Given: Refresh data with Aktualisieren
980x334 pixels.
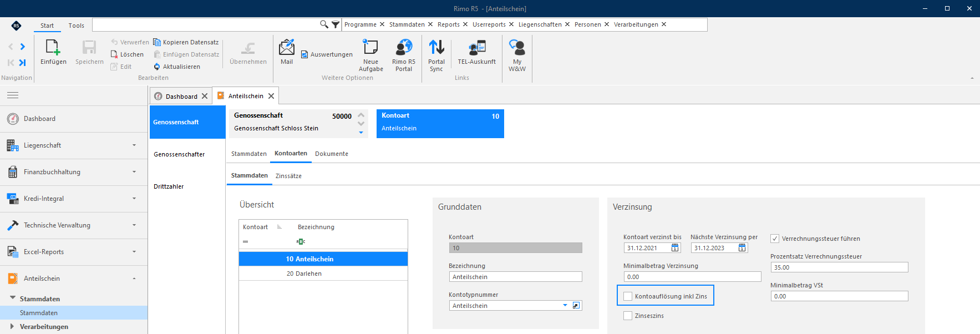Looking at the screenshot, I should tap(177, 67).
